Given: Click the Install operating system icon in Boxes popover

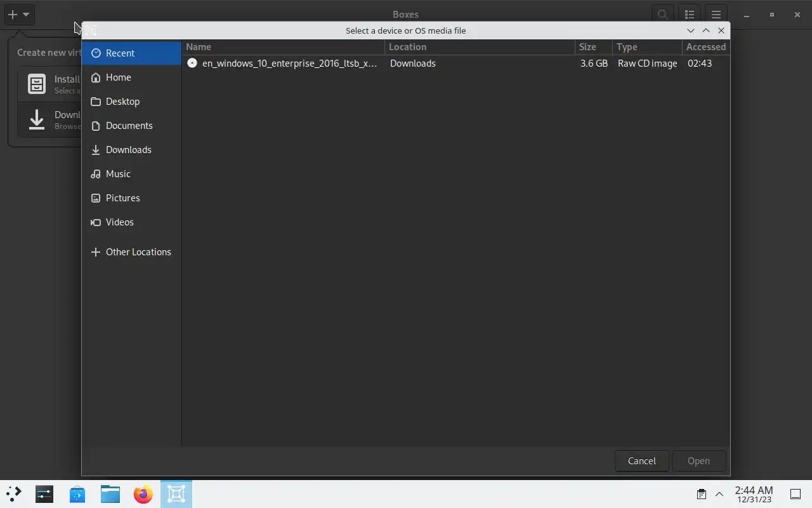Looking at the screenshot, I should (37, 84).
